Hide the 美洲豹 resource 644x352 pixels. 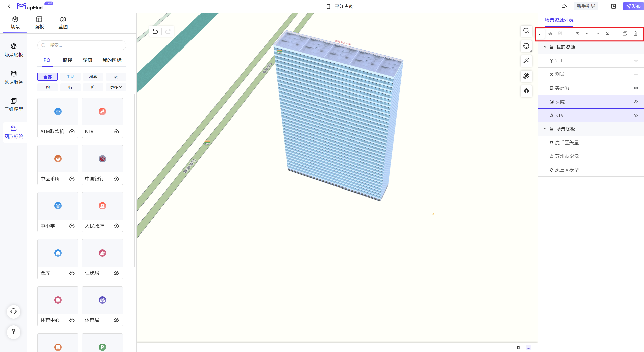tap(636, 88)
